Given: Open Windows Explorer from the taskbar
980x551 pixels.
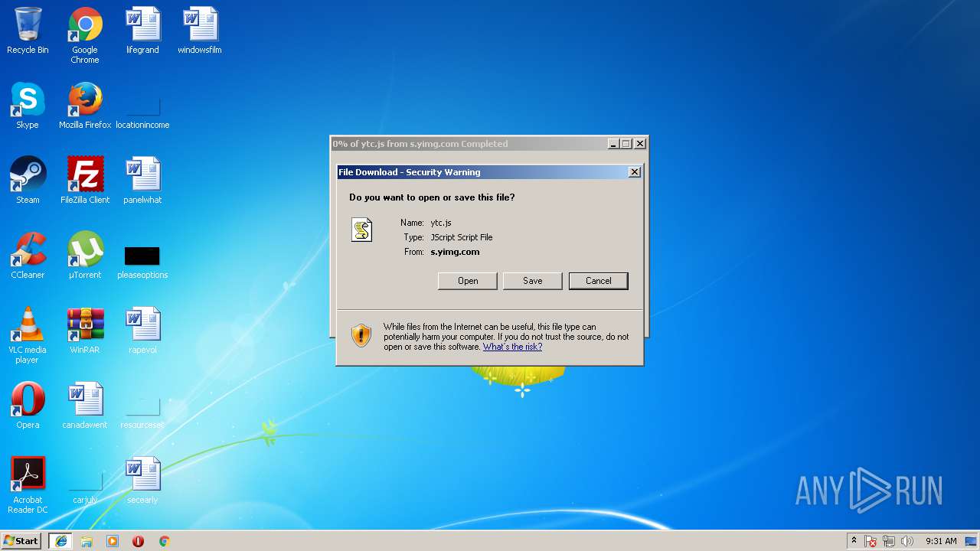Looking at the screenshot, I should [x=87, y=541].
